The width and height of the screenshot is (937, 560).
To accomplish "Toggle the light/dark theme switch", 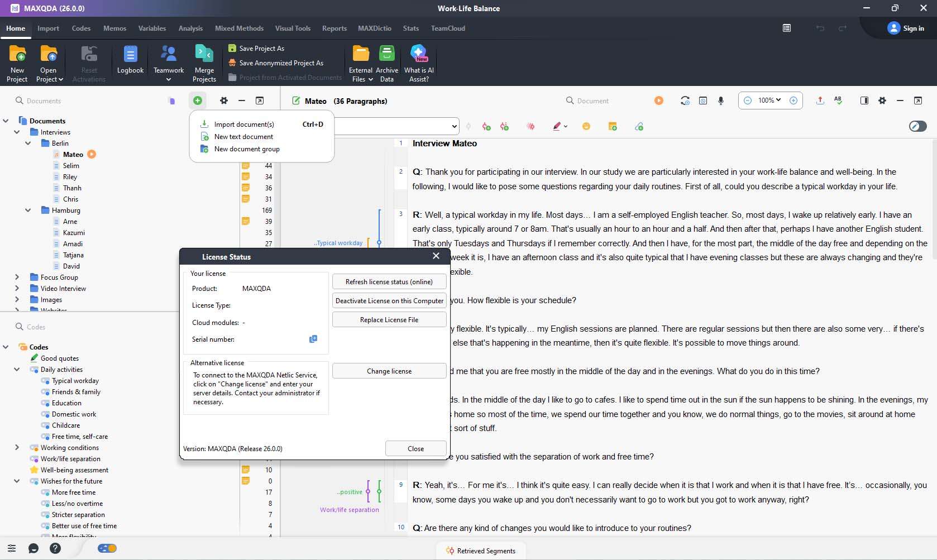I will click(107, 548).
